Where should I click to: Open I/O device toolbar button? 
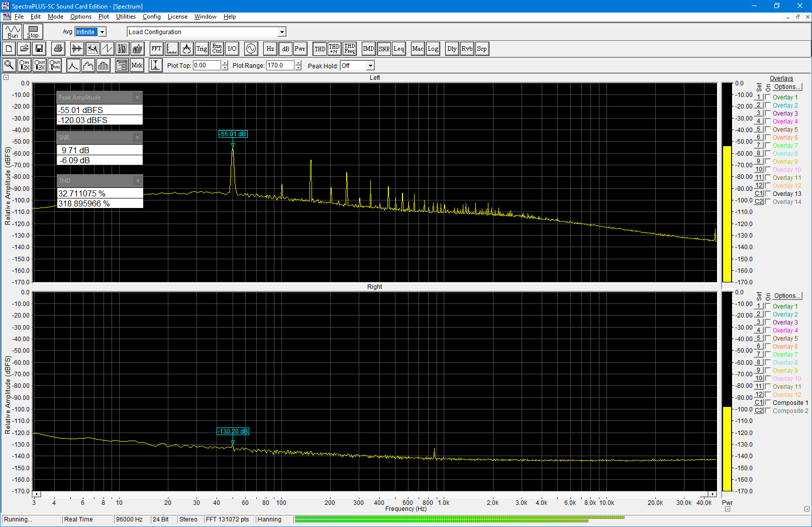[232, 49]
